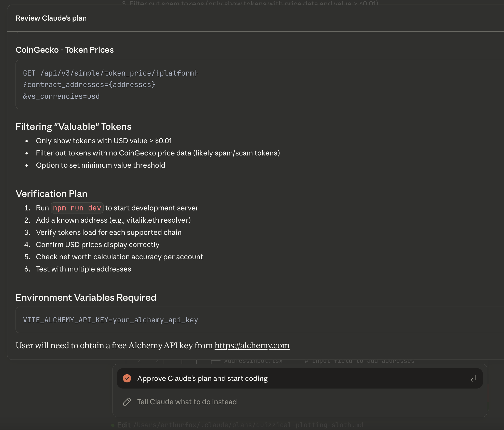504x430 pixels.
Task: Click the enter-key return arrow icon
Action: coord(473,379)
